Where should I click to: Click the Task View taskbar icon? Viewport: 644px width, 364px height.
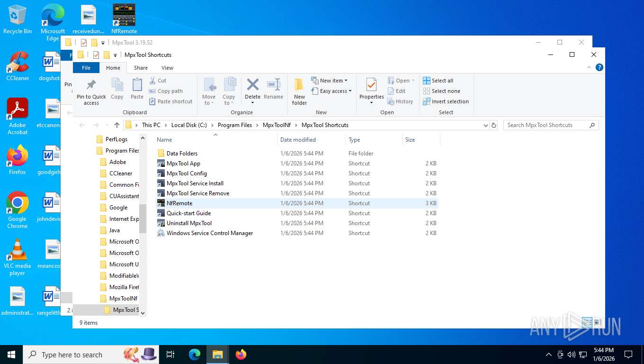(x=170, y=354)
